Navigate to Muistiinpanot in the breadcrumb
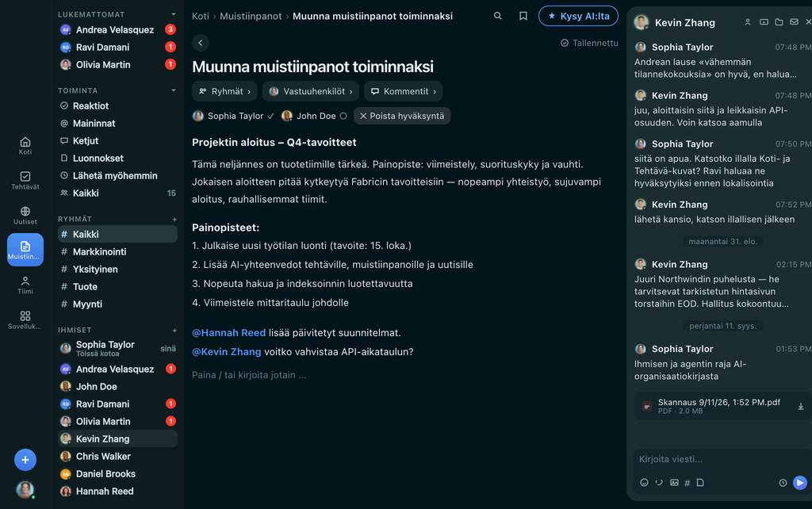Viewport: 812px width, 509px height. click(251, 16)
